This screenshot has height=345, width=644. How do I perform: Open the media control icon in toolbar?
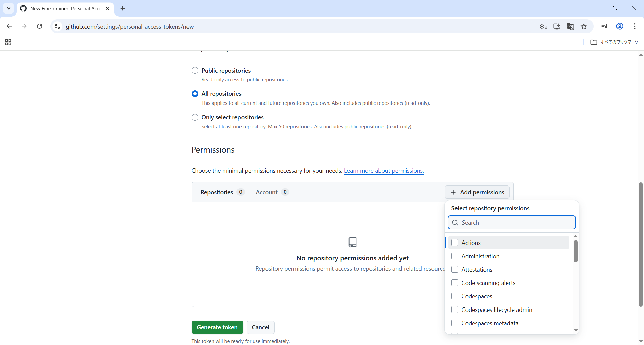[605, 26]
